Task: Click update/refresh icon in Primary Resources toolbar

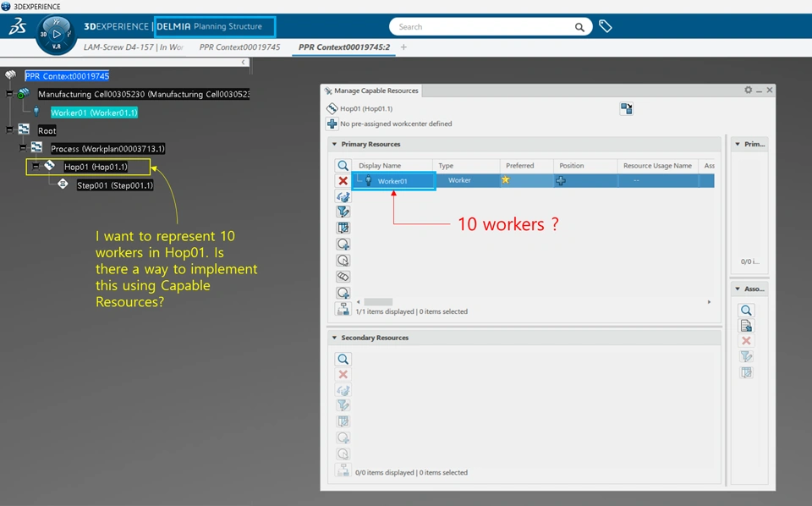Action: pyautogui.click(x=343, y=197)
